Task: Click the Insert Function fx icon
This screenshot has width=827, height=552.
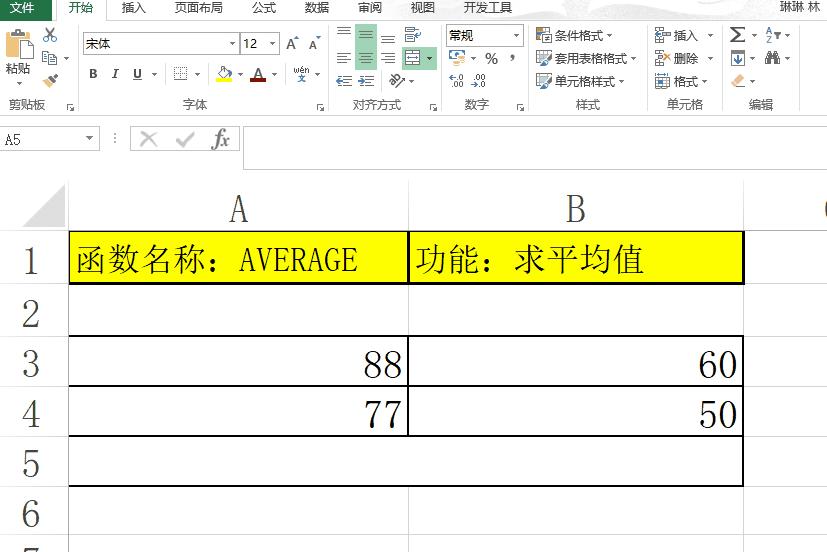Action: pos(220,139)
